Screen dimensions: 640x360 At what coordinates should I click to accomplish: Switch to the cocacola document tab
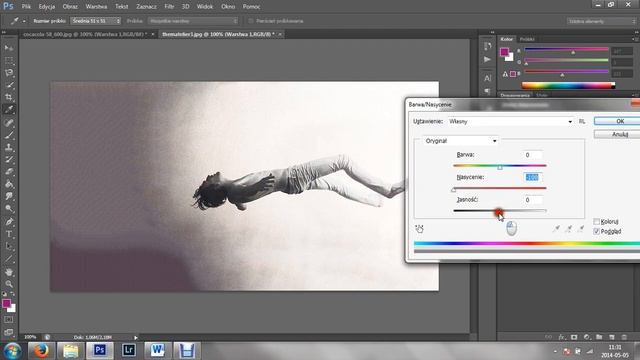click(x=85, y=34)
